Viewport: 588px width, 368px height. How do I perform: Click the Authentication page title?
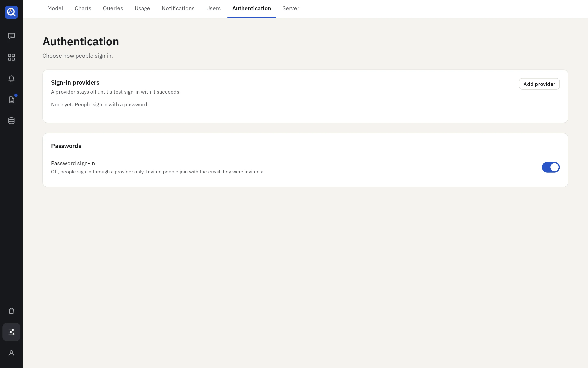point(81,41)
